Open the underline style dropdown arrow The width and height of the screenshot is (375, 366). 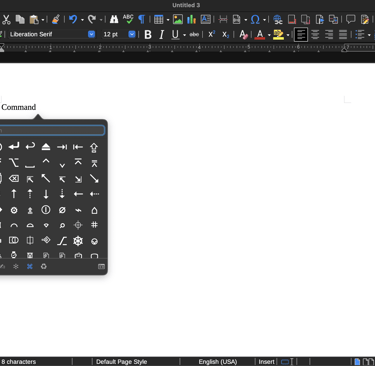(x=184, y=35)
